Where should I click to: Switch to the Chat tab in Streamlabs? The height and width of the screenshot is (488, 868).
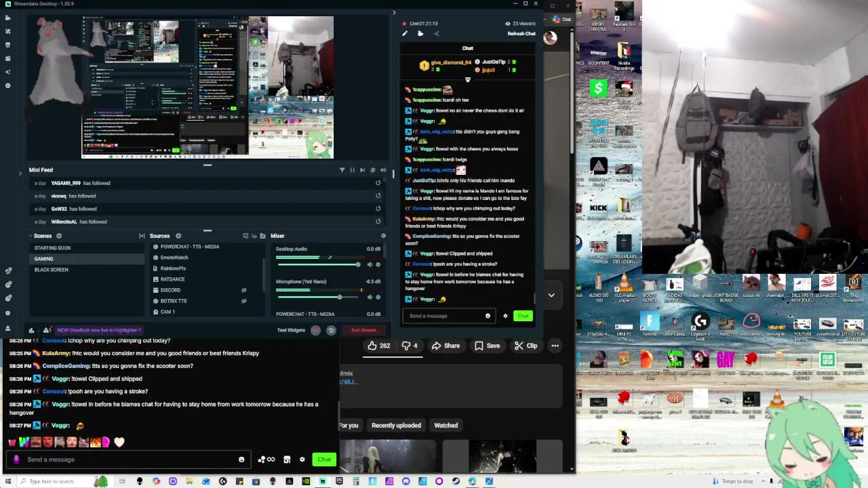pos(468,48)
